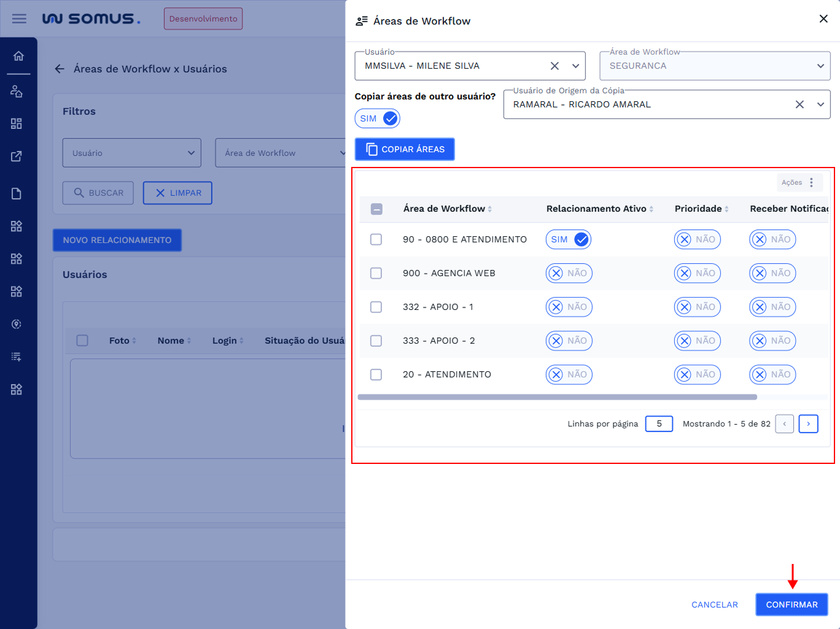The image size is (840, 629).
Task: Open the Ações three-dot menu
Action: [811, 182]
